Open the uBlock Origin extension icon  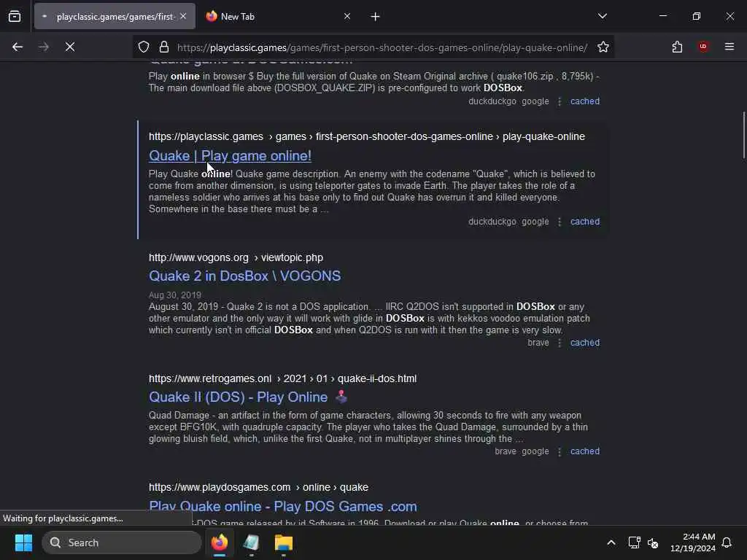coord(703,46)
